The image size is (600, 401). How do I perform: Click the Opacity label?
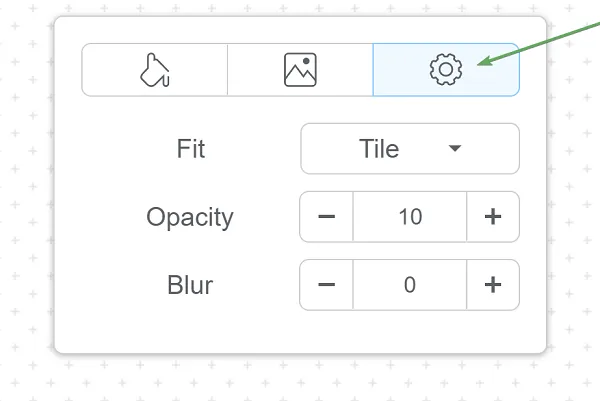coord(190,217)
